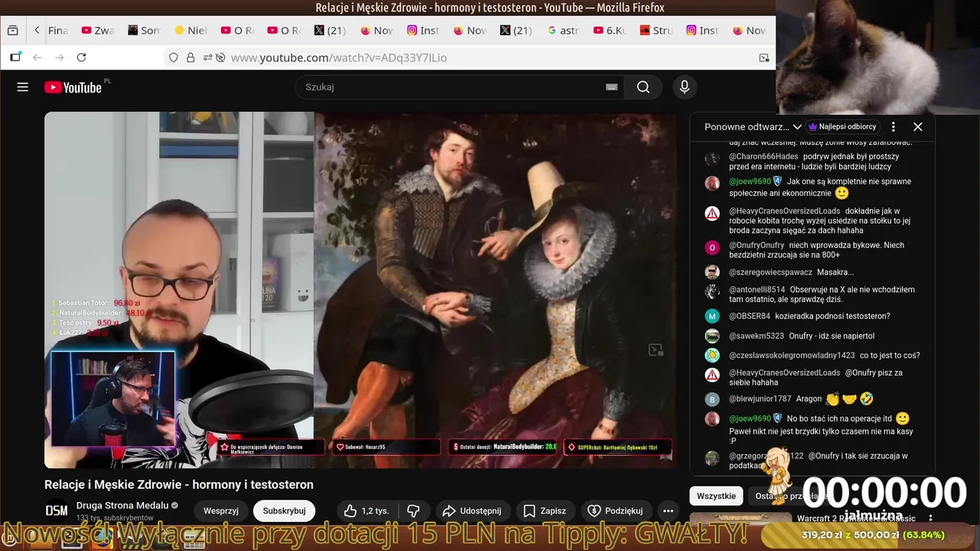Screen dimensions: 980x551
Task: Click the Najlepsi odbiorcy badge in chat
Action: (x=842, y=127)
